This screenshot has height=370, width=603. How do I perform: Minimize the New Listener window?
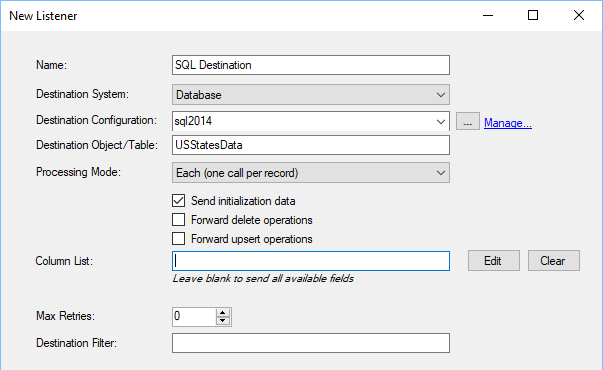[488, 15]
